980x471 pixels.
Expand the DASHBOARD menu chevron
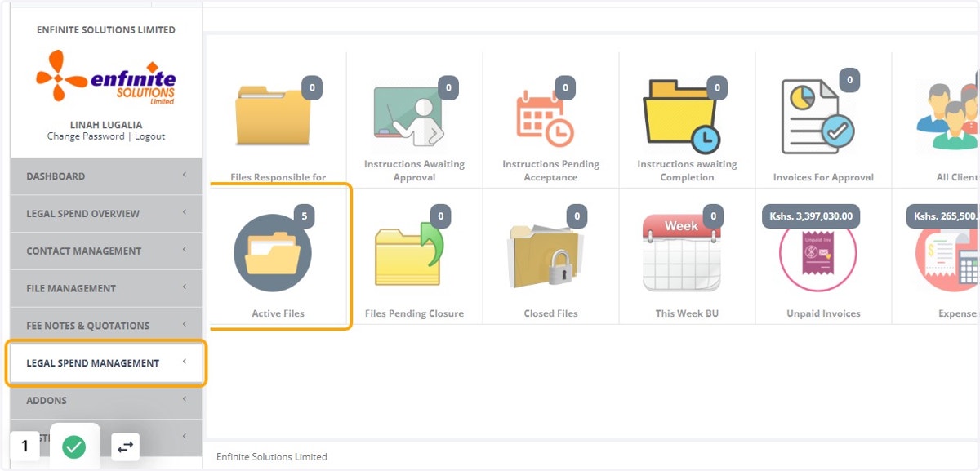(x=185, y=176)
